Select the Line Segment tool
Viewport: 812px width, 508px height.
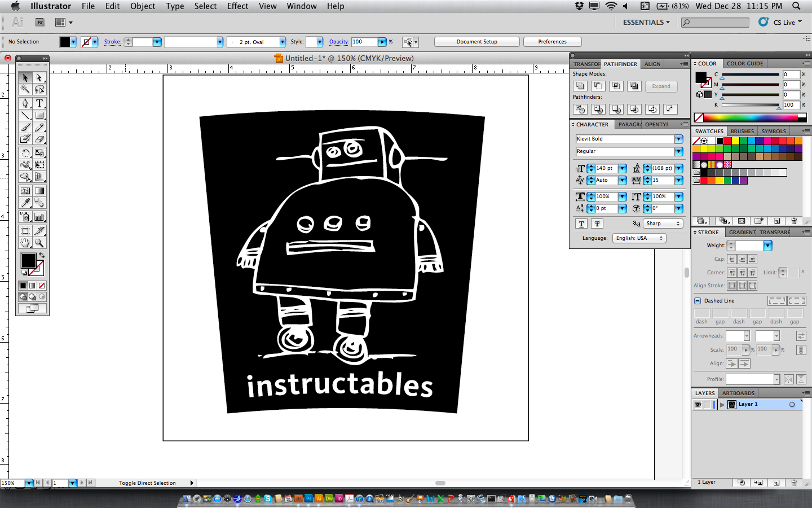coord(25,115)
